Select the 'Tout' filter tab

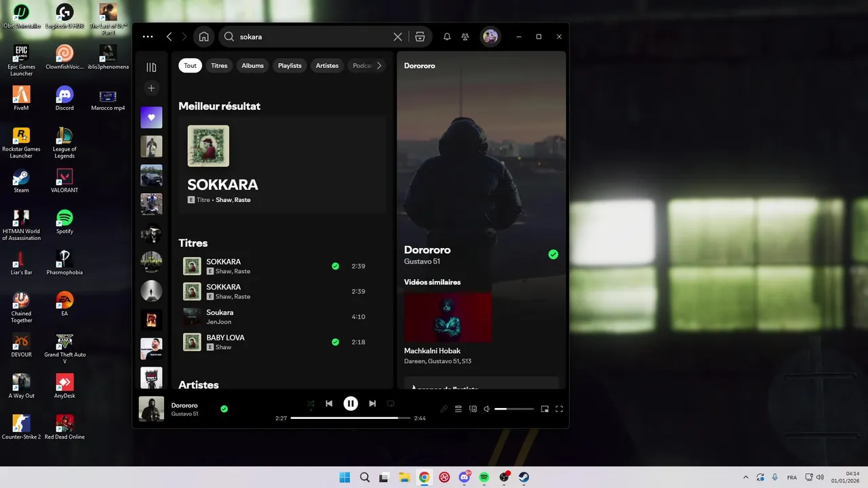click(x=190, y=66)
